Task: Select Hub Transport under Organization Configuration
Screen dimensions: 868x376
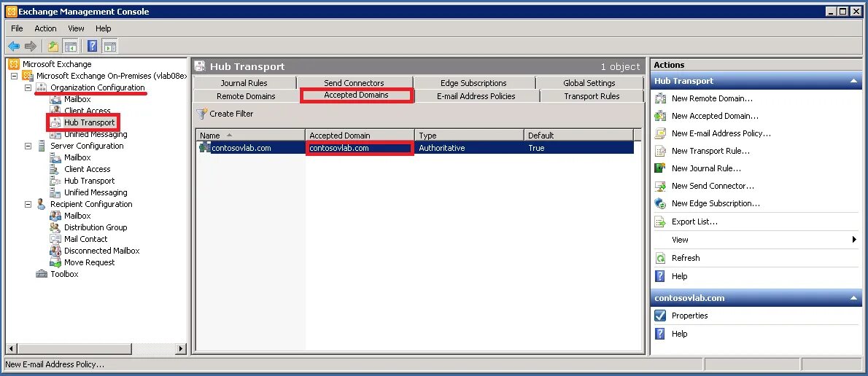Action: (89, 122)
